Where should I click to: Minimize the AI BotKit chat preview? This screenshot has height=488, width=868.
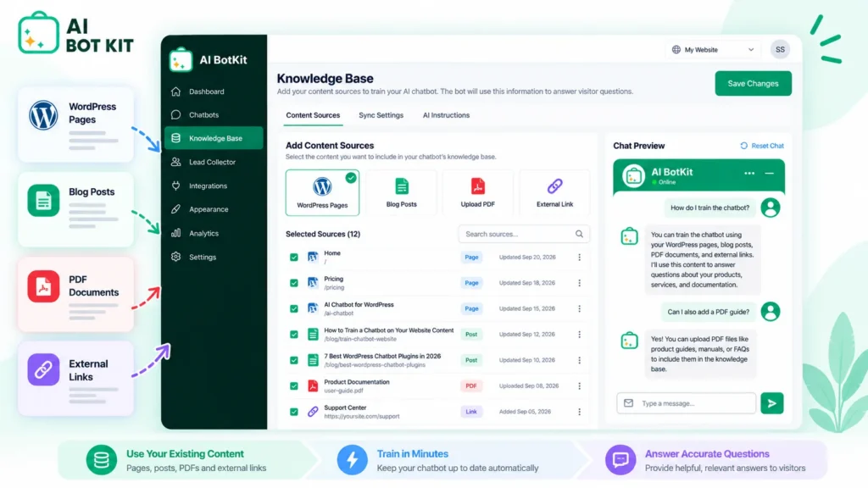(770, 173)
